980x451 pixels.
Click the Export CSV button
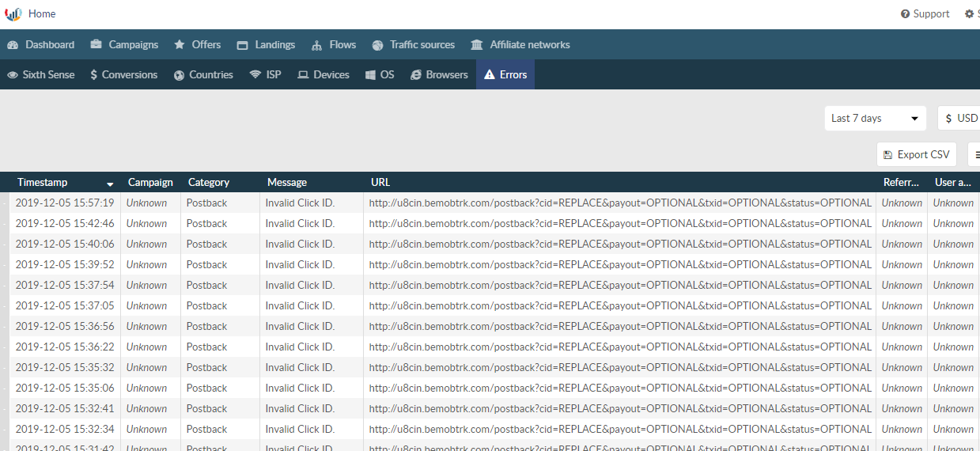tap(917, 155)
